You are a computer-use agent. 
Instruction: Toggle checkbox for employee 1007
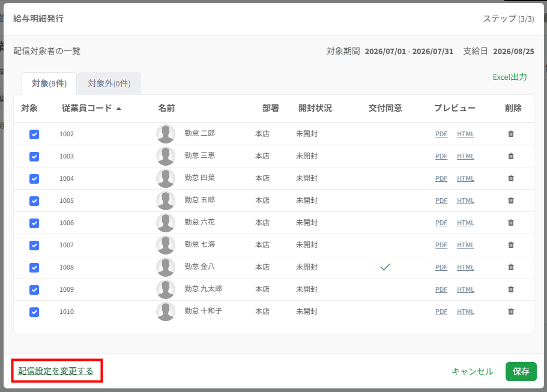[34, 245]
